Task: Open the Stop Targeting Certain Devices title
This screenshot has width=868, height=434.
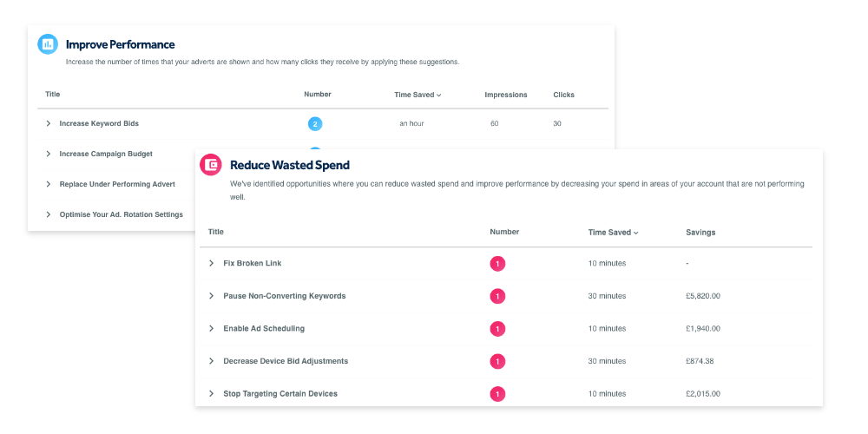Action: tap(280, 393)
